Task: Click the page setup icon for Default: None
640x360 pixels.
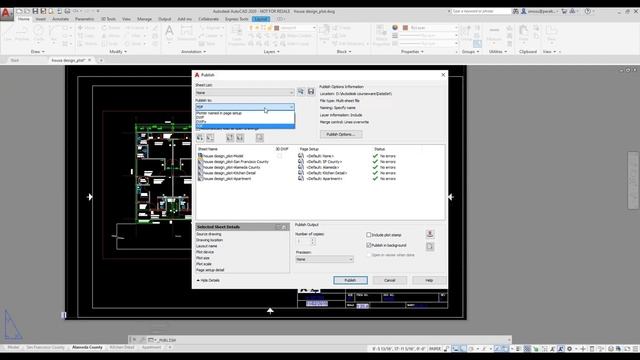Action: [x=301, y=156]
